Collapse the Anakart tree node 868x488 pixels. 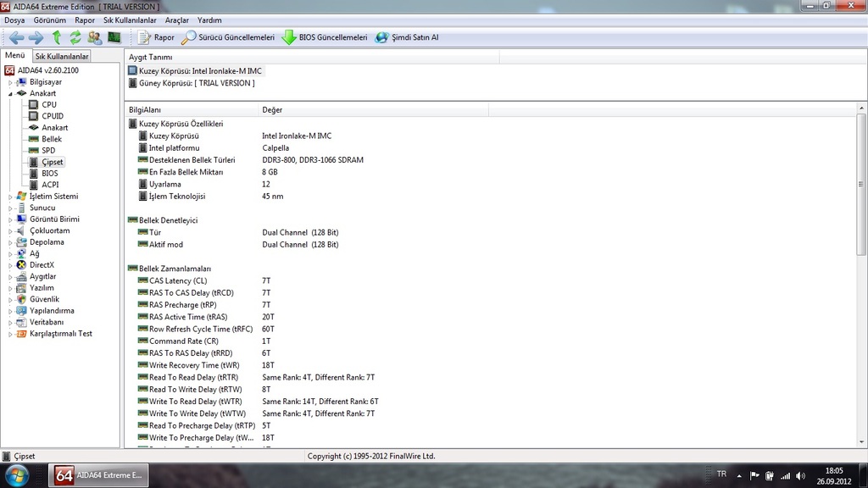[x=10, y=94]
